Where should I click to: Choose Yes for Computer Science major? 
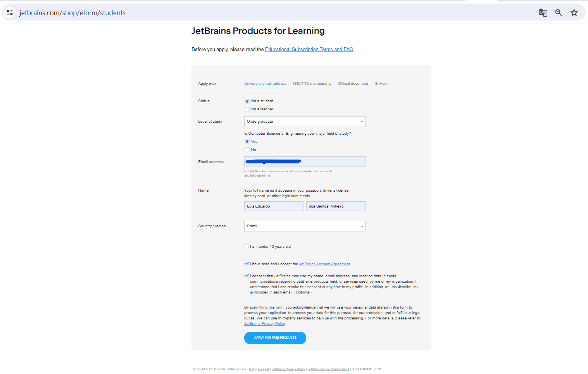247,142
